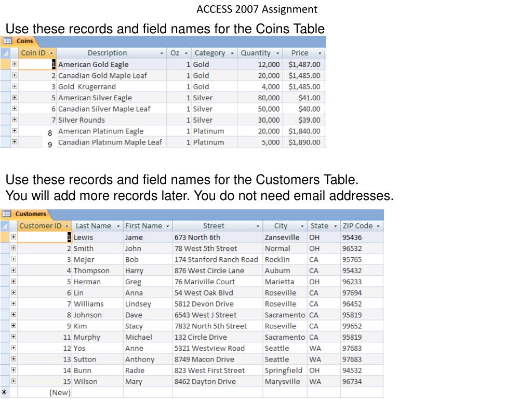Expand the Canadian Silver Maple Leaf record

(15, 109)
